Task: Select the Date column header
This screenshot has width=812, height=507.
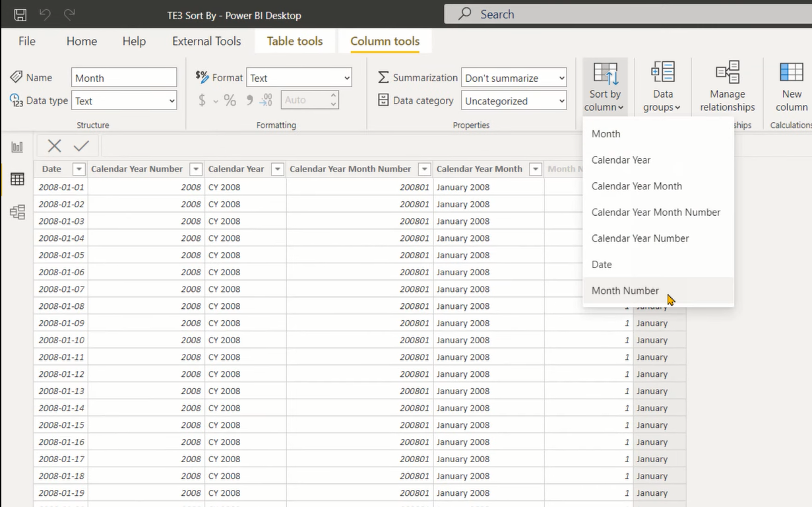Action: (x=51, y=169)
